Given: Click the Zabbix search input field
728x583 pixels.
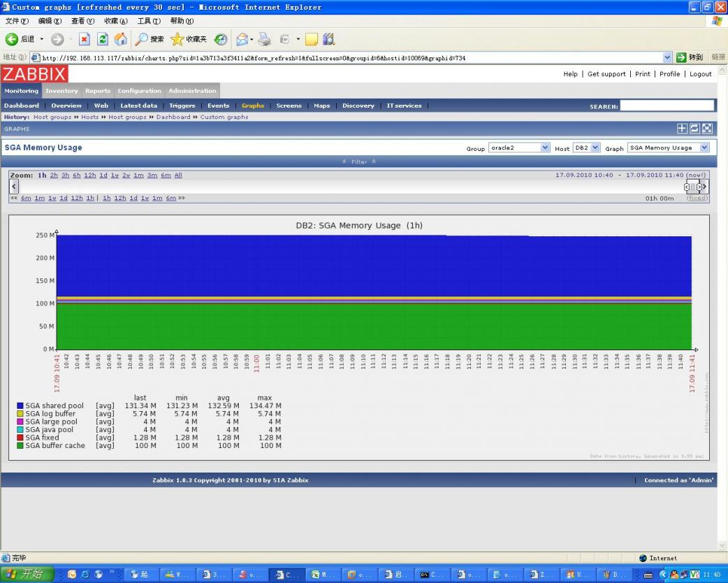Looking at the screenshot, I should pos(667,106).
